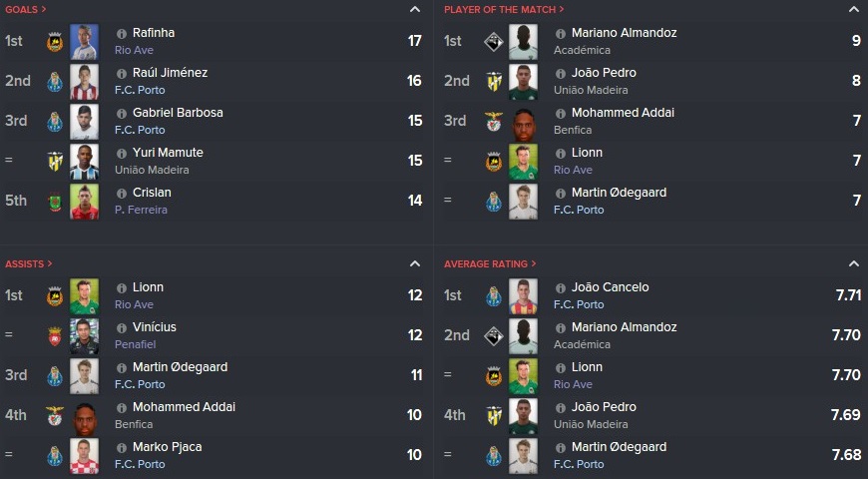The image size is (868, 479).
Task: Collapse the Goals panel
Action: point(415,9)
